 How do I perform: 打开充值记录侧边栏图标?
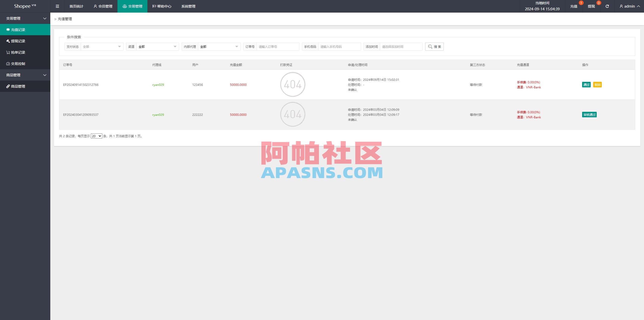(x=8, y=29)
